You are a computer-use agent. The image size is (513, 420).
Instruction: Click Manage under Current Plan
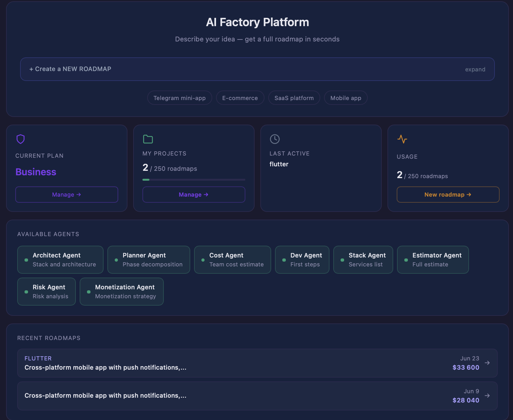(x=67, y=194)
